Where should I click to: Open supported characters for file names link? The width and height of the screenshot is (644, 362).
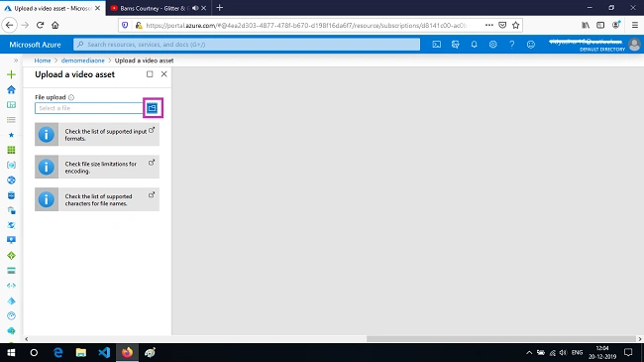click(97, 199)
